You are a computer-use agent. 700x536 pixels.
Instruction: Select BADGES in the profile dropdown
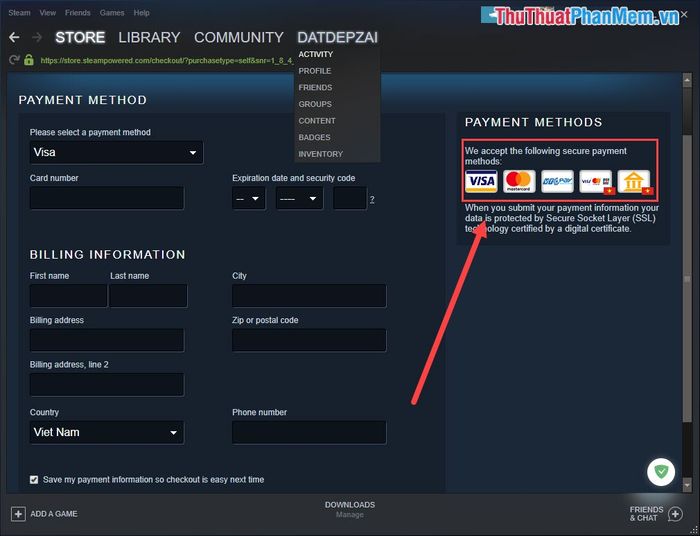tap(314, 137)
